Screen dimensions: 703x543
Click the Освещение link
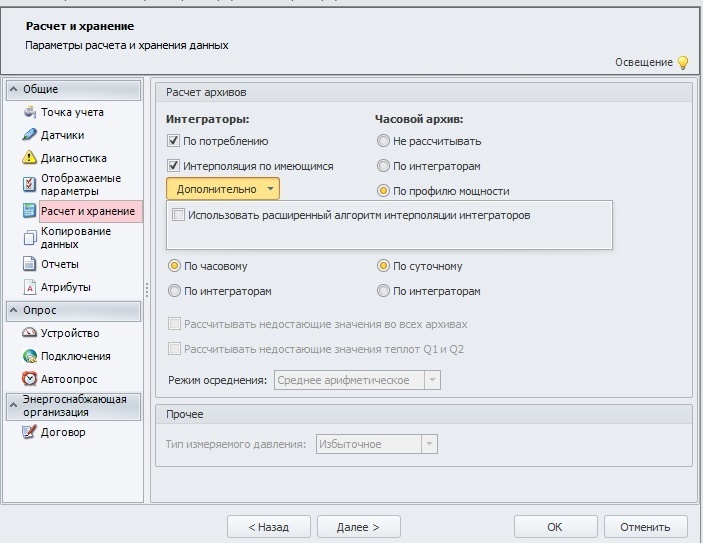(644, 62)
